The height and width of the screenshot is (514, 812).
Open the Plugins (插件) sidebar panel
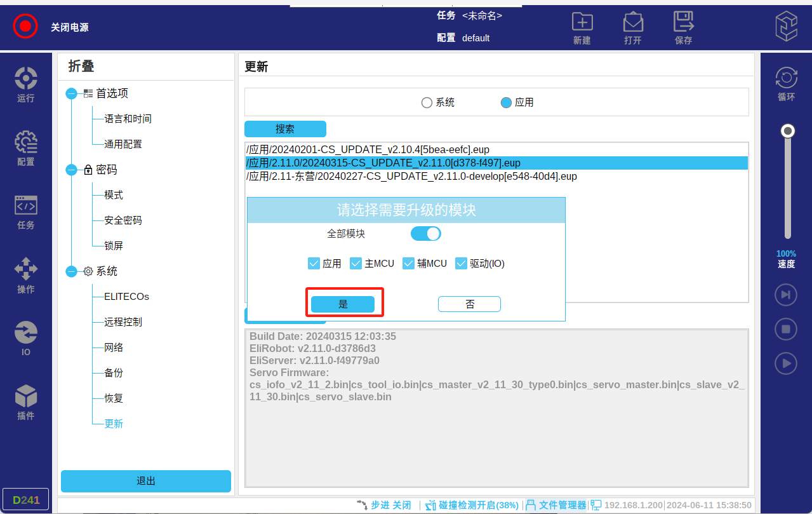(26, 402)
